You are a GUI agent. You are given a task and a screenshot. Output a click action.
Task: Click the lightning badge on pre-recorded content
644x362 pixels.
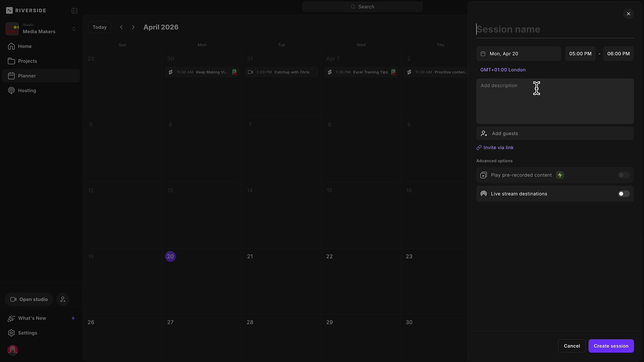click(x=560, y=175)
